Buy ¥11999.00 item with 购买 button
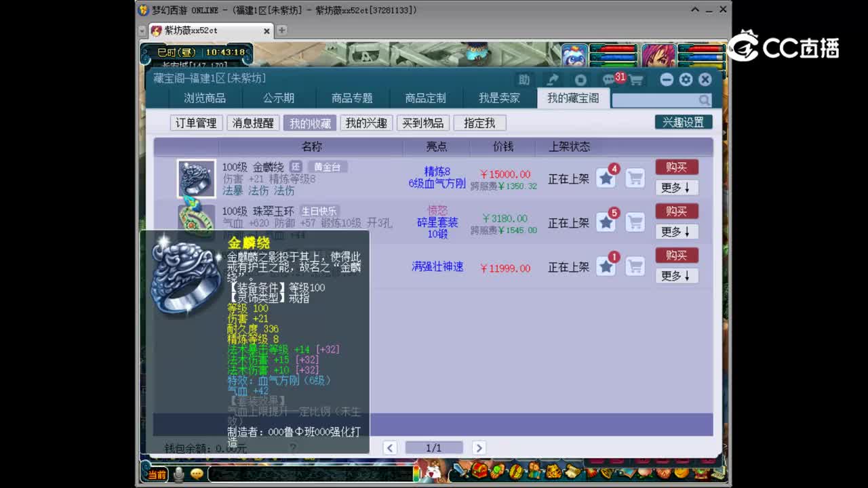Screen dimensions: 868x488 point(677,255)
